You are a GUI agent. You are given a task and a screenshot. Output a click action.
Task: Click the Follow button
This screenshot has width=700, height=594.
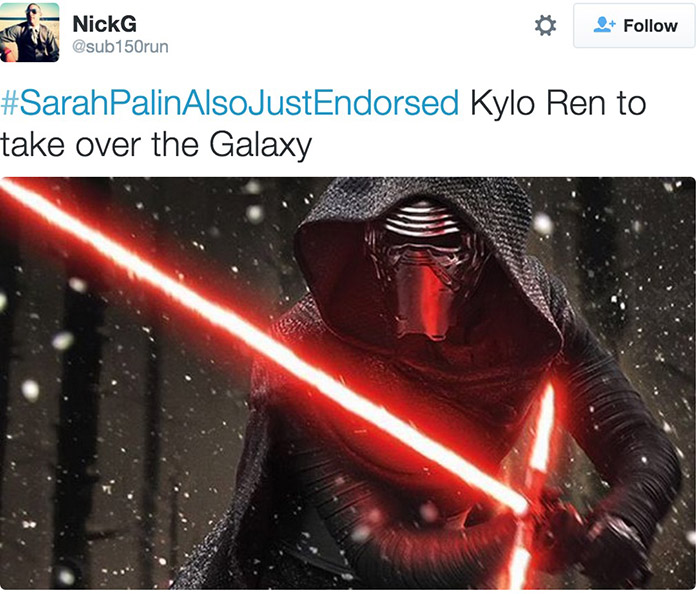coord(634,25)
